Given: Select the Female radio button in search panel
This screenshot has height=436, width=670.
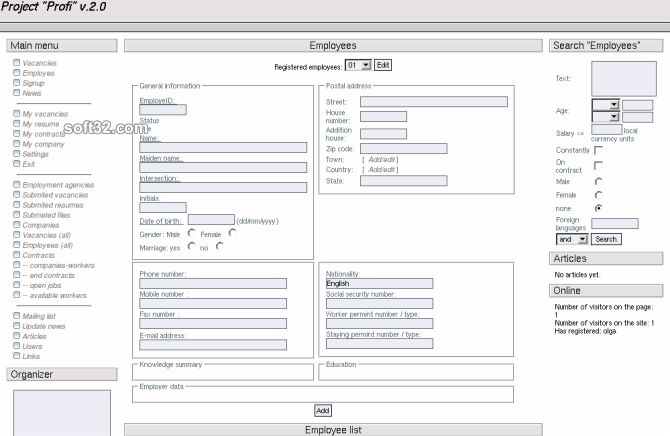Looking at the screenshot, I should pyautogui.click(x=599, y=195).
